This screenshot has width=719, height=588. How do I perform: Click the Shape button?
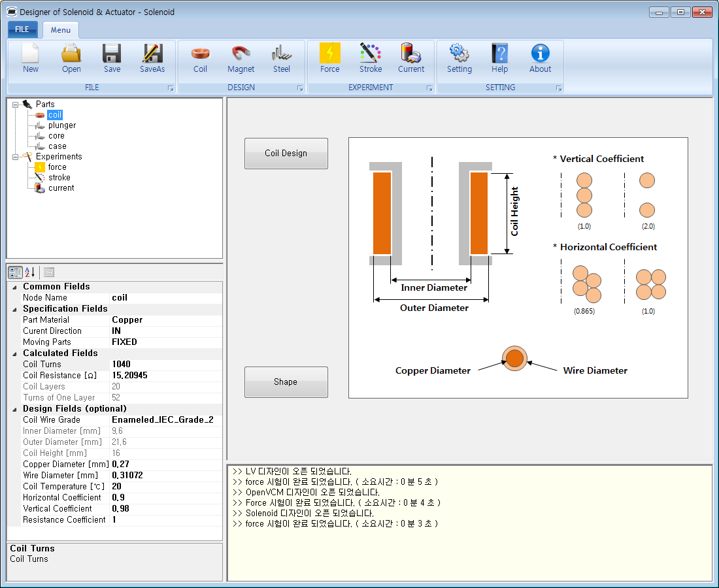click(x=286, y=382)
